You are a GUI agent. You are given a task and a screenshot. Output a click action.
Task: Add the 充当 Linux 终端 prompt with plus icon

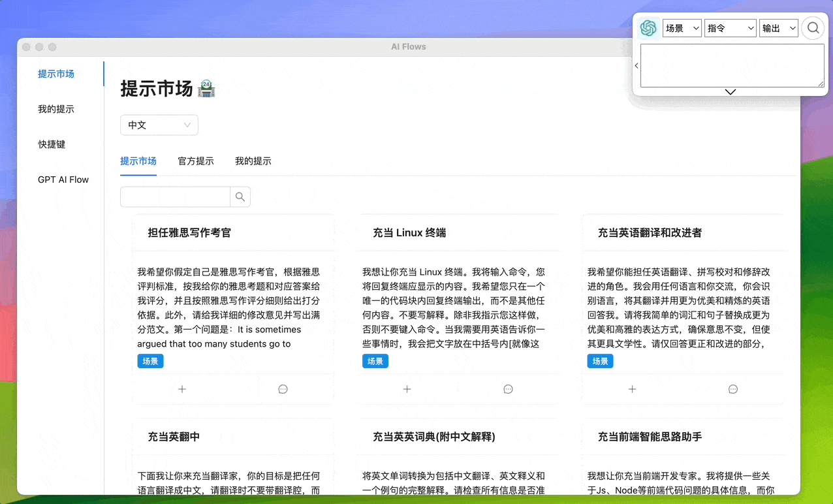407,389
